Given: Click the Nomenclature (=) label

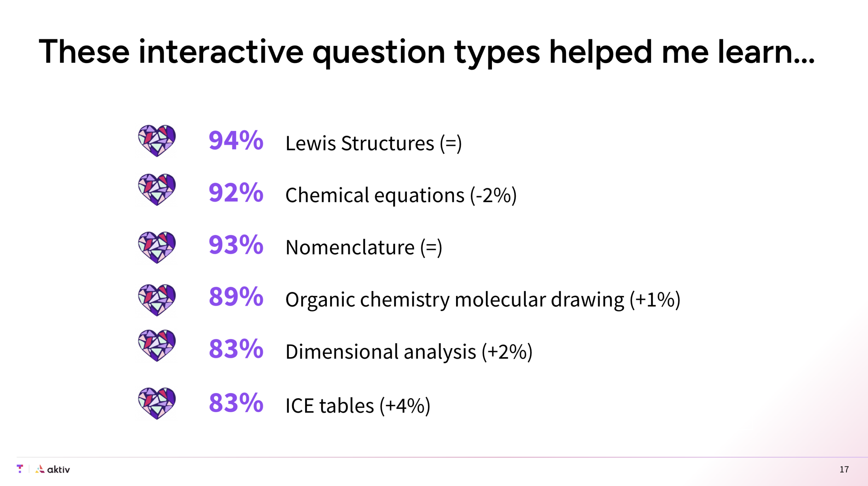Looking at the screenshot, I should (x=364, y=247).
